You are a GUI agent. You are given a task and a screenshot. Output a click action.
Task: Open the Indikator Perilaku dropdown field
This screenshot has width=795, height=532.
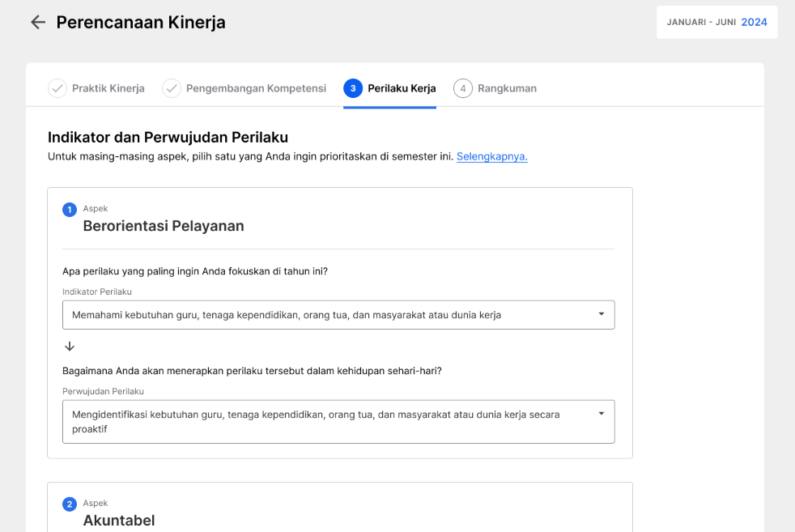click(x=338, y=315)
